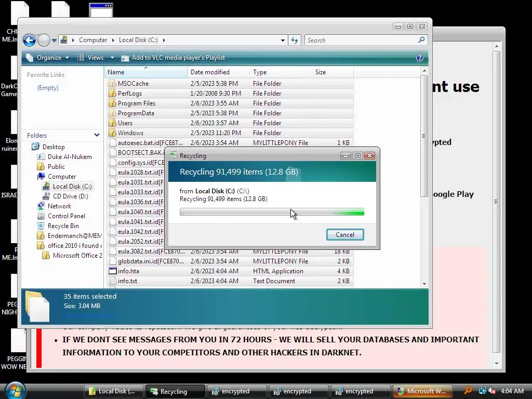Click the Forward navigation arrow in Explorer
532x399 pixels.
tap(44, 40)
